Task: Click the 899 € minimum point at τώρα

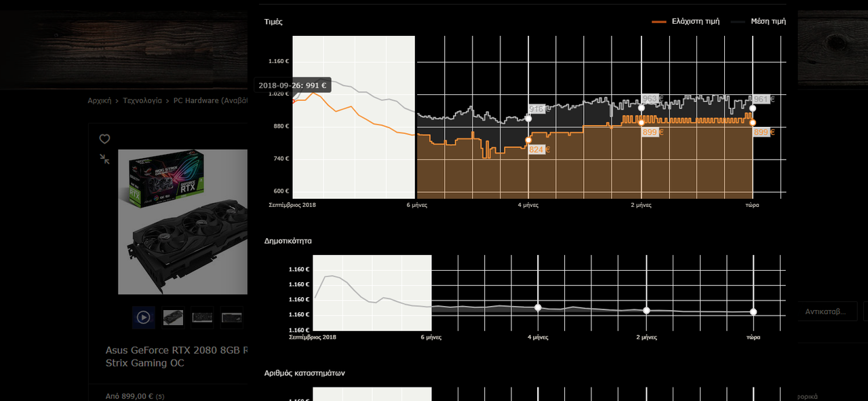Action: tap(753, 122)
